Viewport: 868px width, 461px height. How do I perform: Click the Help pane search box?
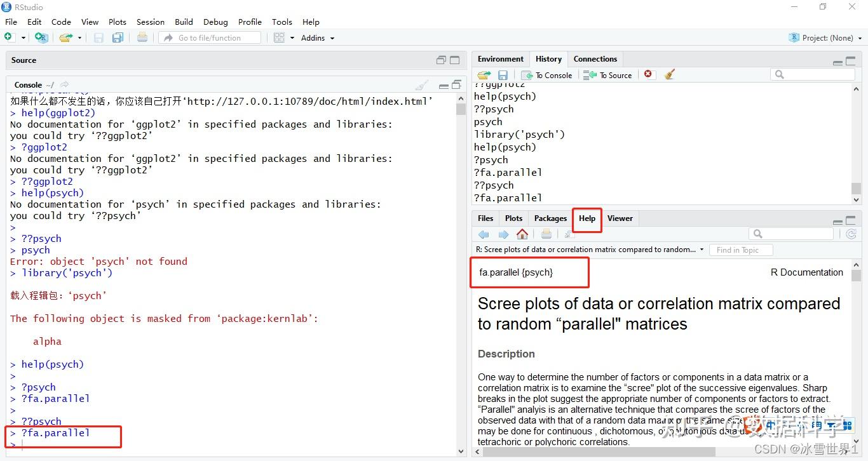click(791, 234)
